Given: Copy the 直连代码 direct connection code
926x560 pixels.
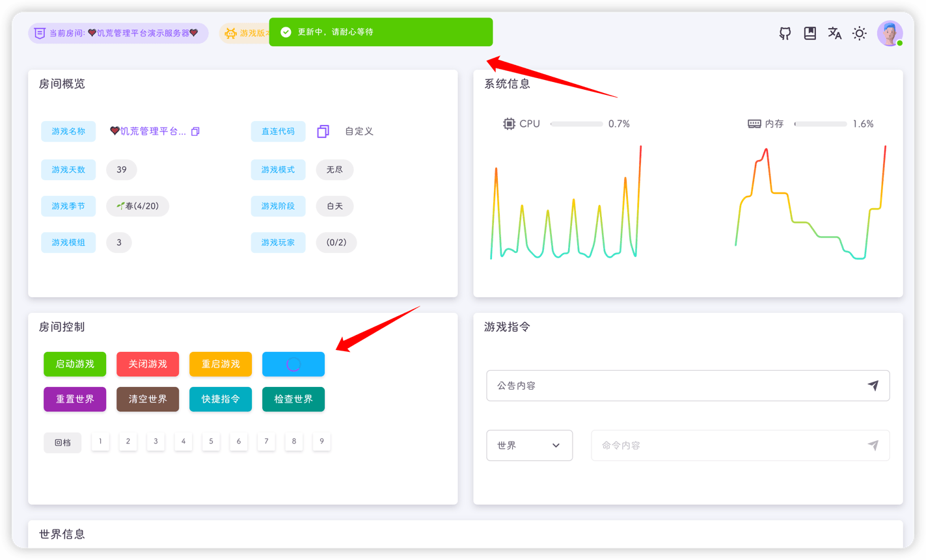Looking at the screenshot, I should click(323, 131).
